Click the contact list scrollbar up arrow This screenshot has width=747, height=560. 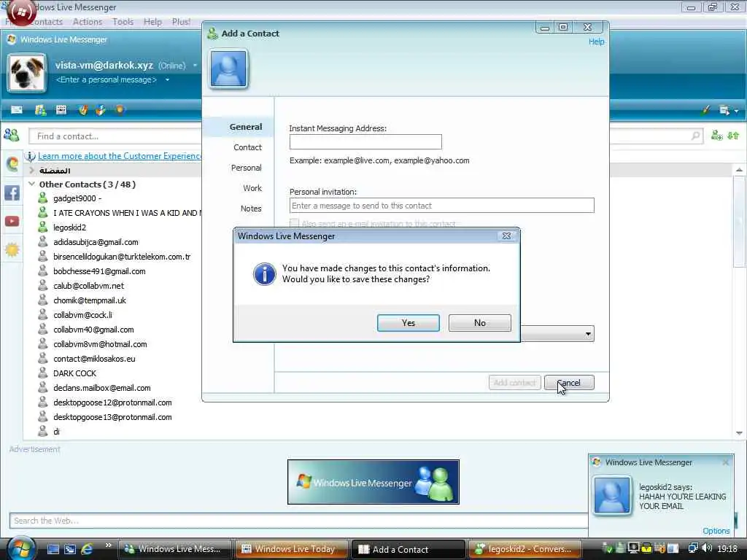click(739, 170)
